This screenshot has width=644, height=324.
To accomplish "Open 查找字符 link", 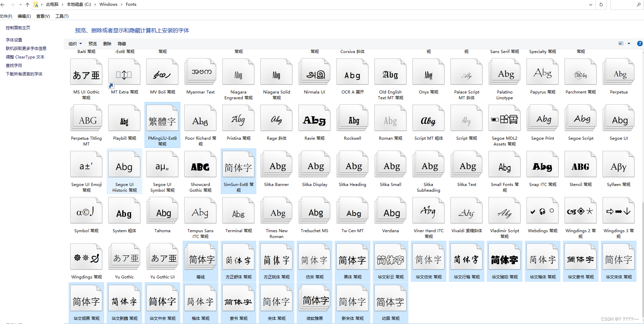I will (x=14, y=65).
